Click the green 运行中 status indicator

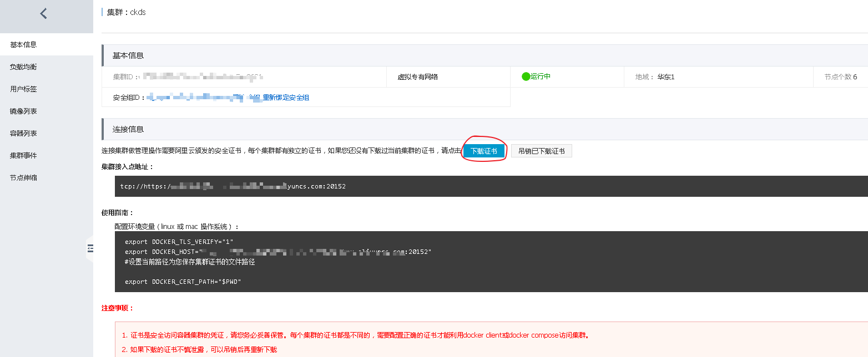tap(536, 76)
